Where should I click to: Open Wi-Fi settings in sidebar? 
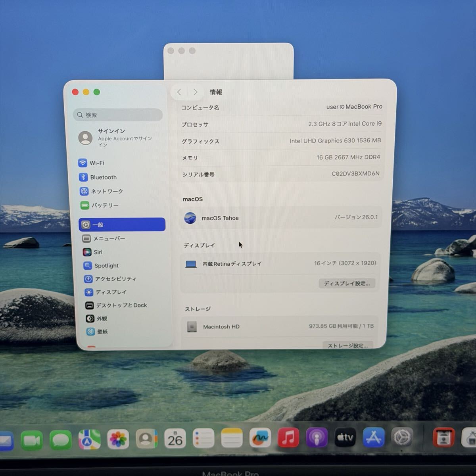[x=92, y=163]
